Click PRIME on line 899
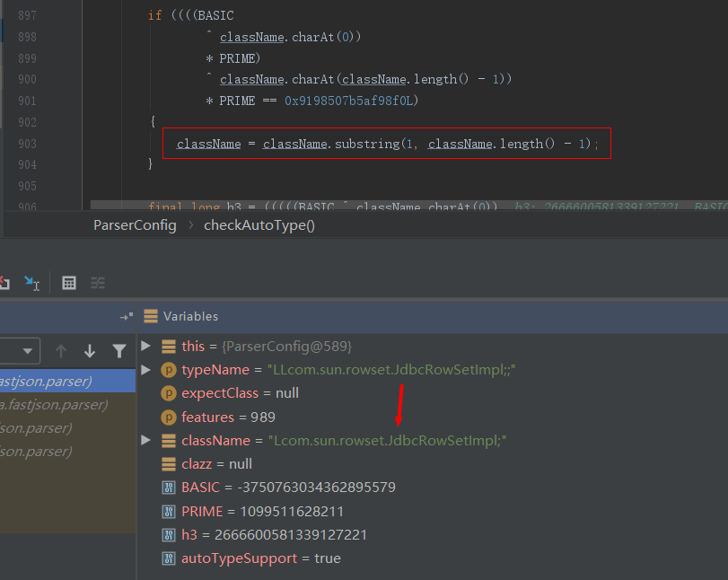 pos(237,58)
